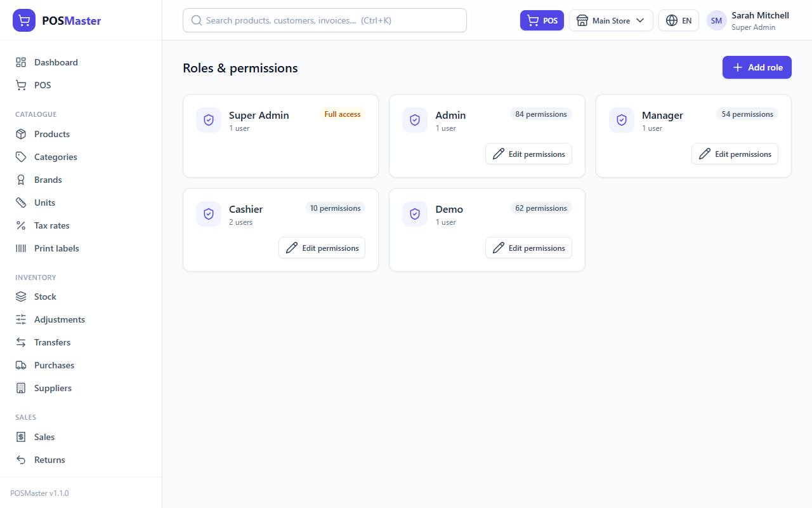Click the search magnifier icon
This screenshot has height=508, width=812.
coord(197,20)
